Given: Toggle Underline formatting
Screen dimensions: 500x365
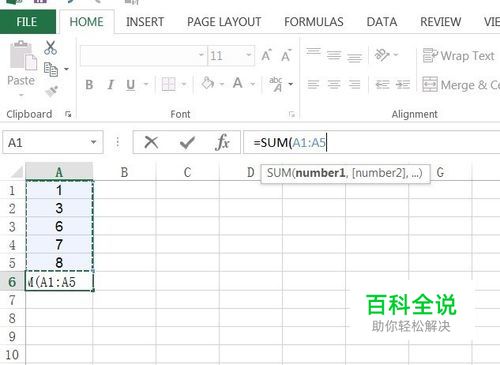Looking at the screenshot, I should pyautogui.click(x=131, y=85).
